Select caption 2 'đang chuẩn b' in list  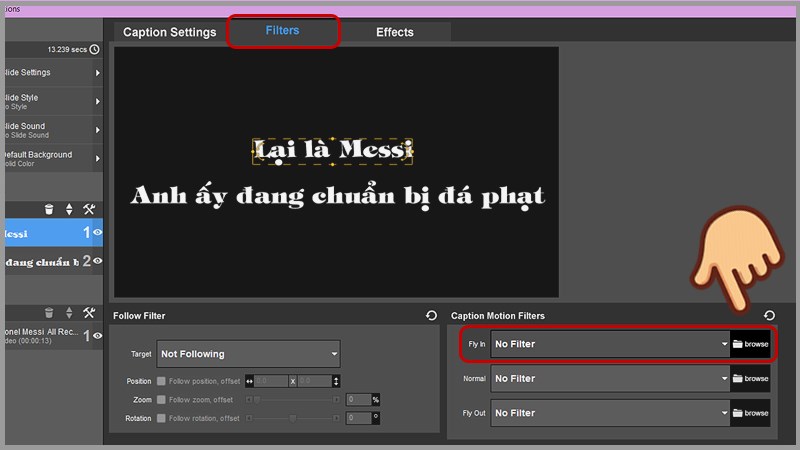(x=54, y=262)
